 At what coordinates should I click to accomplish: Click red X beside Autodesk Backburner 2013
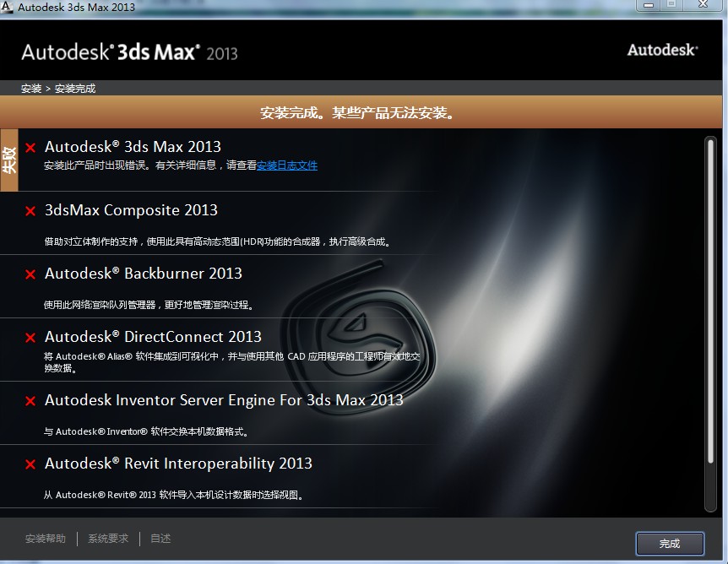click(30, 274)
